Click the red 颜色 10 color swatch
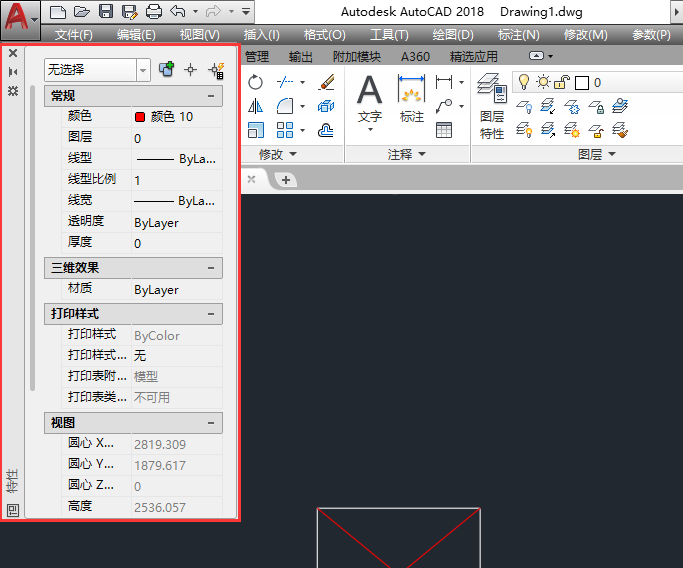Viewport: 683px width, 568px height. point(140,117)
